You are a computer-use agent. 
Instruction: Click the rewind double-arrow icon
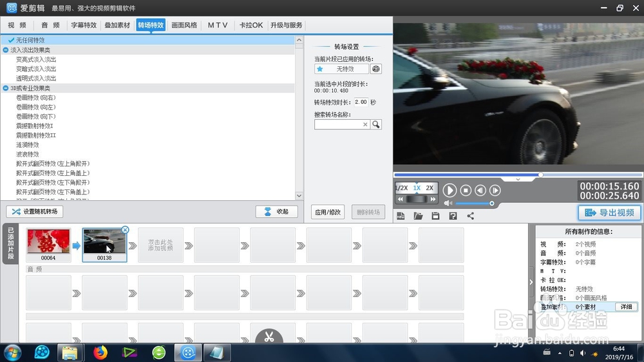coord(401,199)
